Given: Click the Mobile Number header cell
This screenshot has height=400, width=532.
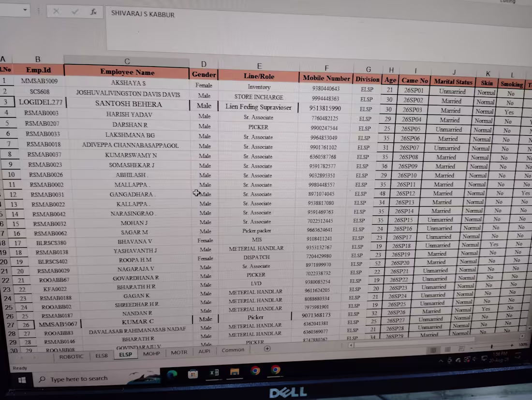Looking at the screenshot, I should pyautogui.click(x=326, y=78).
